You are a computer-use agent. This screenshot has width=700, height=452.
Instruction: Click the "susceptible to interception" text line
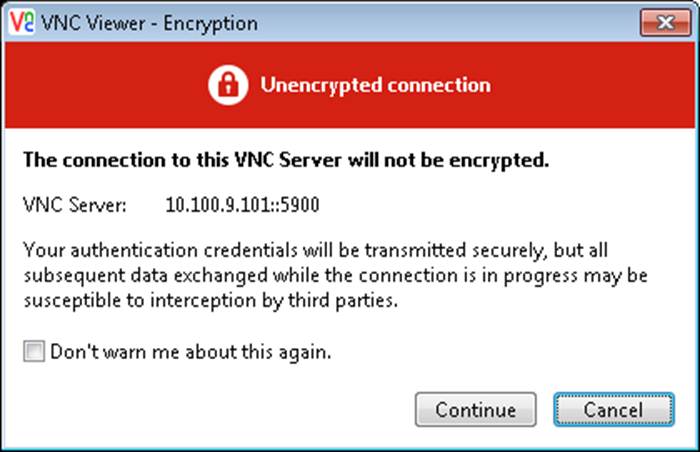pos(210,300)
